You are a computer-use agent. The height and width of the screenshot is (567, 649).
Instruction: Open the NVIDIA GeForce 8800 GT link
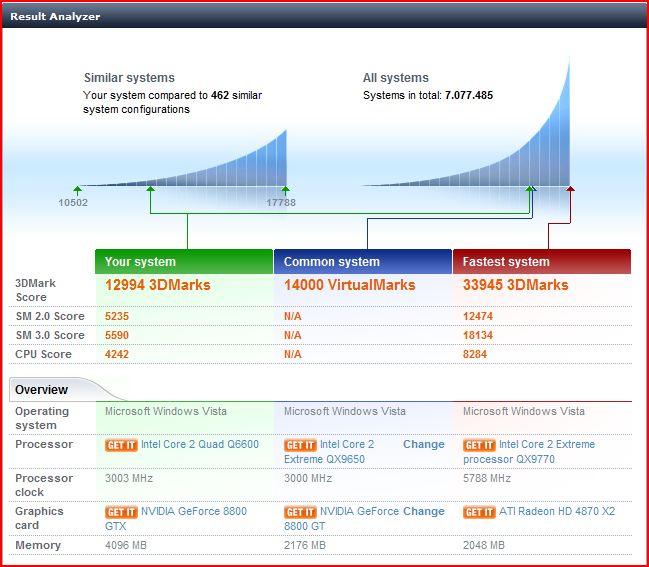click(x=341, y=519)
